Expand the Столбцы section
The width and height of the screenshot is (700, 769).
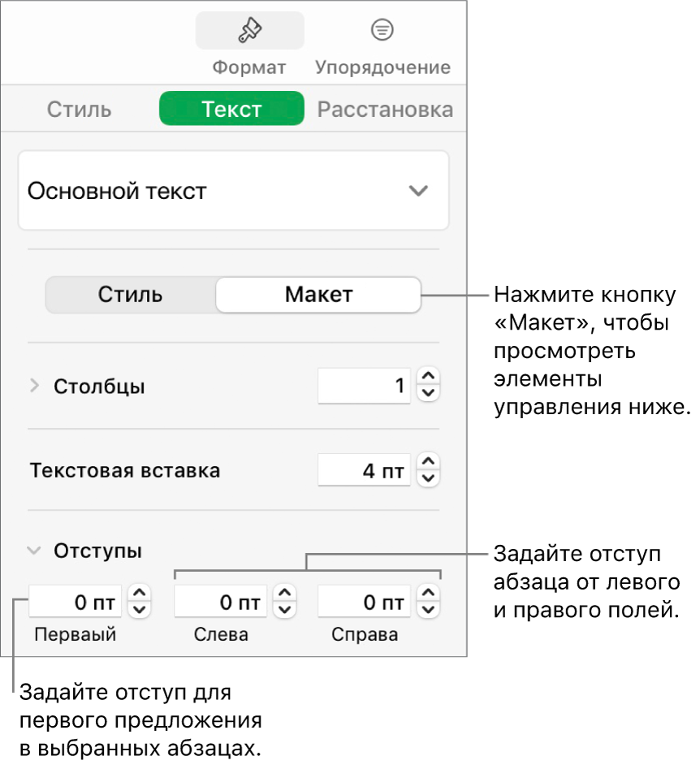(x=34, y=387)
